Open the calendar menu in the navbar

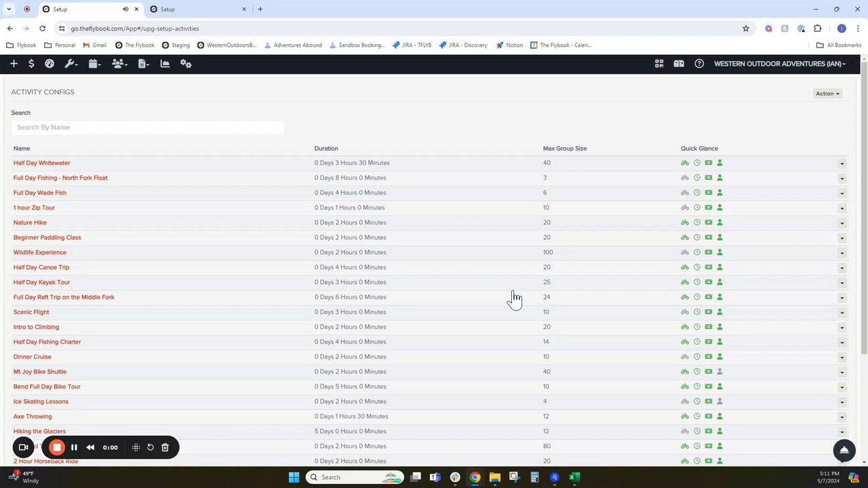point(94,64)
